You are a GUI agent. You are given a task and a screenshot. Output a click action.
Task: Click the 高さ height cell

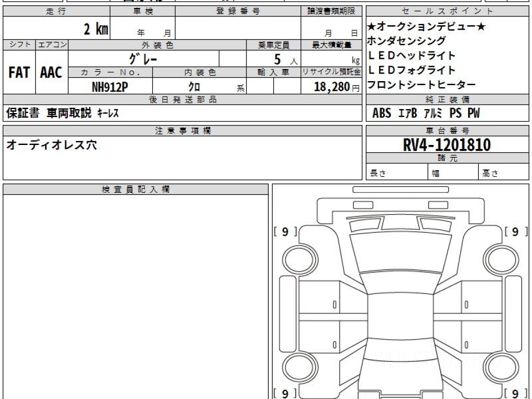pos(504,172)
